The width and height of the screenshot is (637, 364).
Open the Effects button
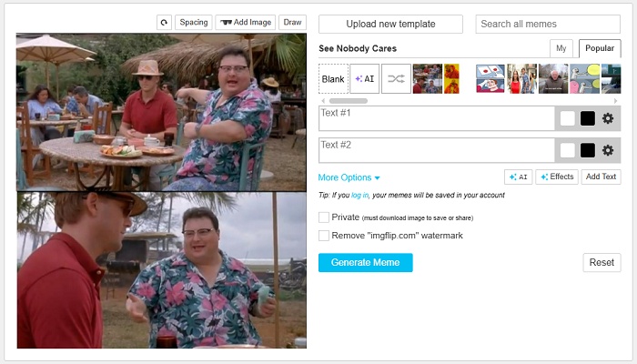tap(556, 177)
